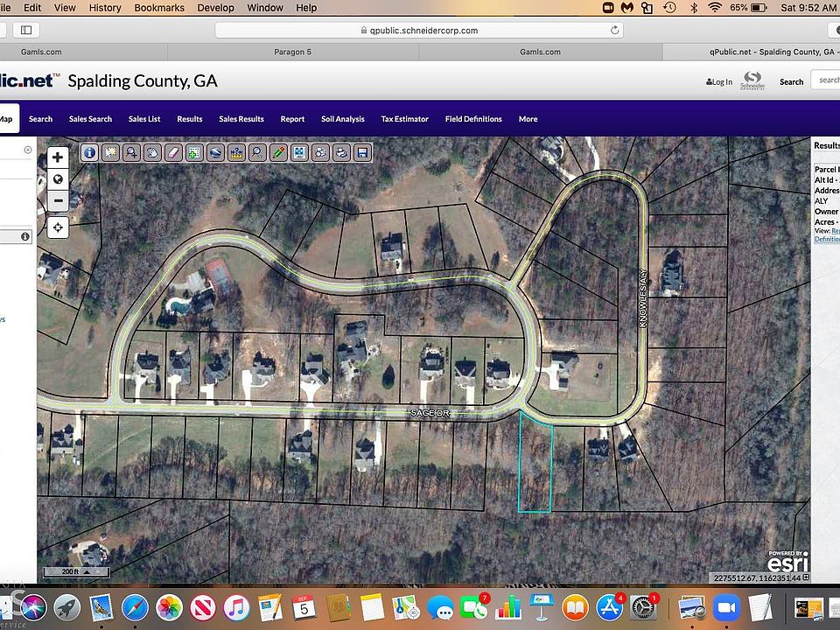Open the Google Earth globe tool
Viewport: 840px width, 630px height.
pos(215,152)
